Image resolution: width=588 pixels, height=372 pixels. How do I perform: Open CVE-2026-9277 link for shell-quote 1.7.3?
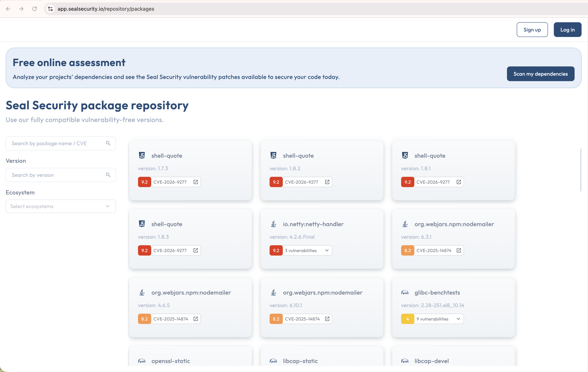point(196,182)
